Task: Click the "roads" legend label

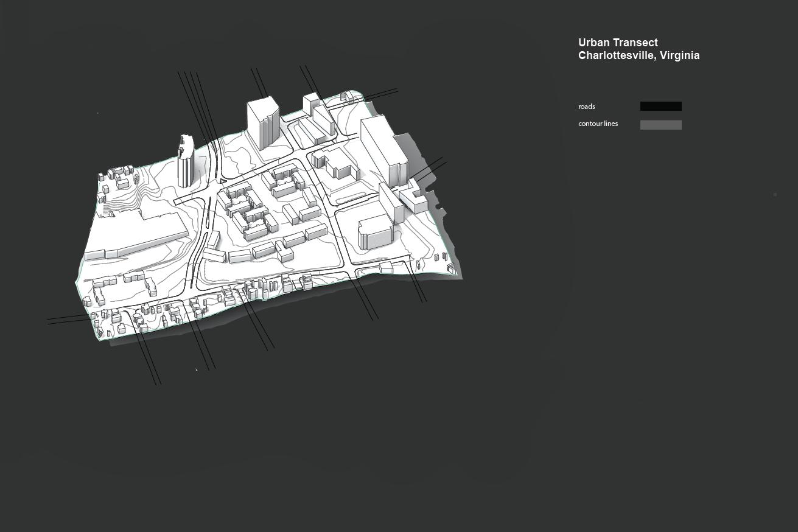Action: coord(586,107)
